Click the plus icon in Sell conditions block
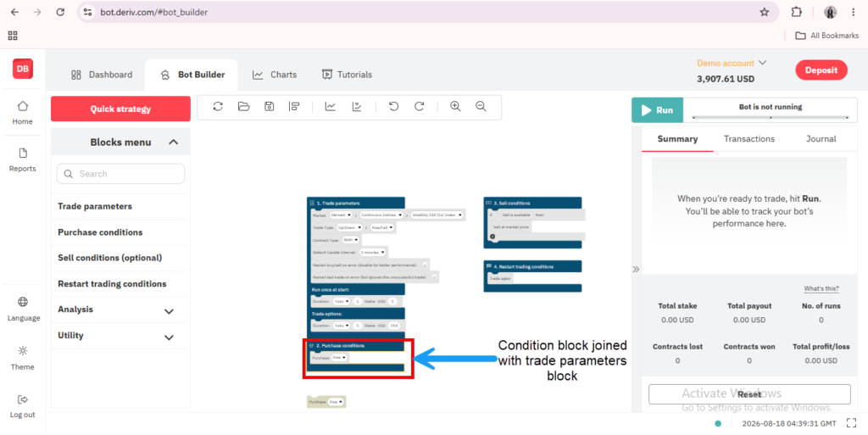The width and height of the screenshot is (868, 435). tap(492, 237)
